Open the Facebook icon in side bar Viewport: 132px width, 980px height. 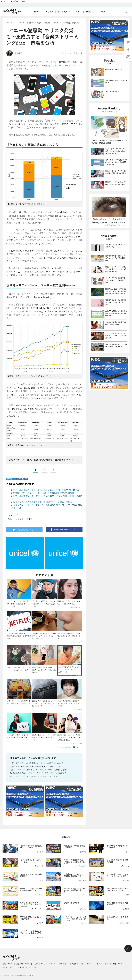(128, 49)
